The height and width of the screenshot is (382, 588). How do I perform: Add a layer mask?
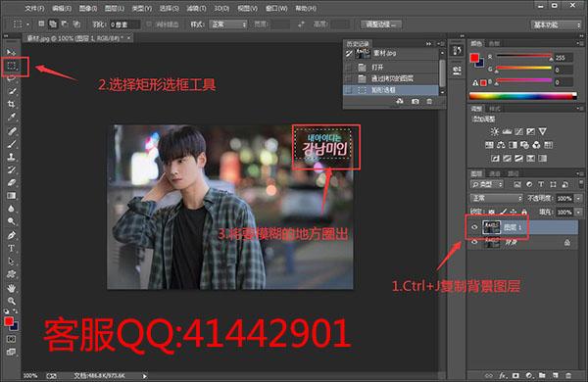tap(516, 375)
